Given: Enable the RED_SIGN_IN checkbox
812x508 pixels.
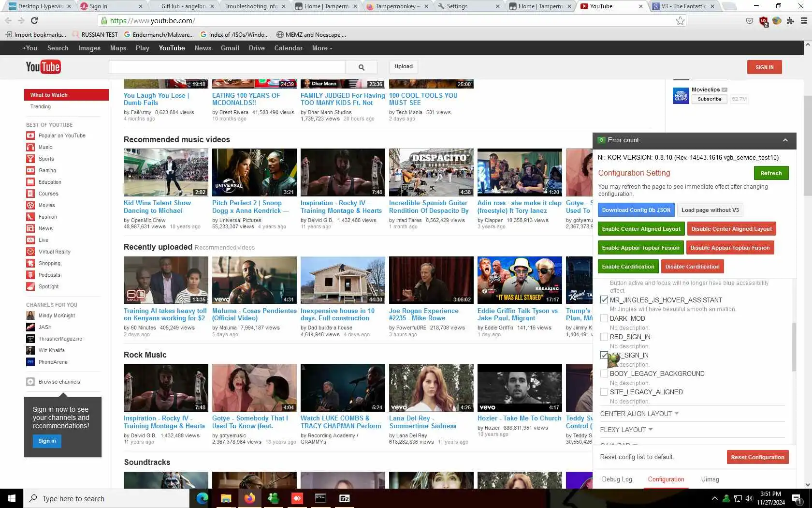Looking at the screenshot, I should click(x=604, y=337).
